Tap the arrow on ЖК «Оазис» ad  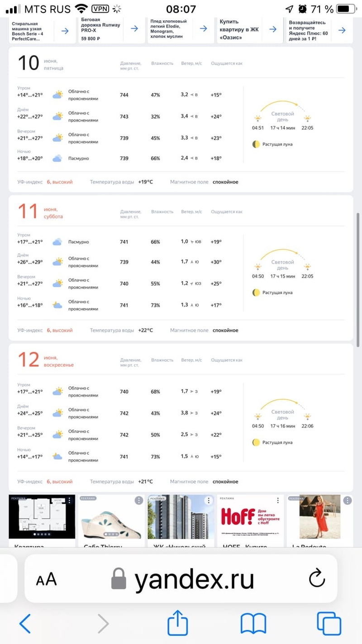[273, 29]
